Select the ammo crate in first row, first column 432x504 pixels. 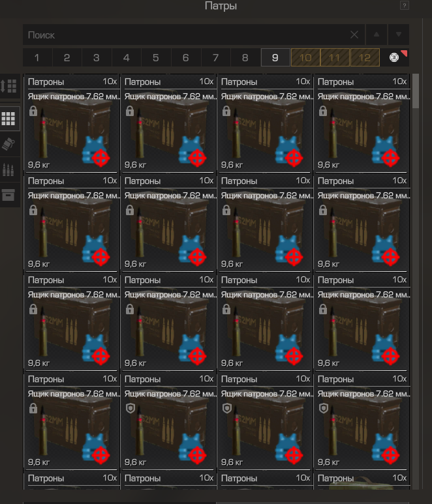(71, 123)
